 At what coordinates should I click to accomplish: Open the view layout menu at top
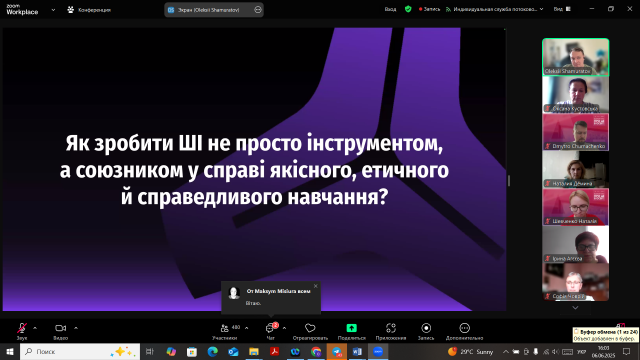pos(562,9)
